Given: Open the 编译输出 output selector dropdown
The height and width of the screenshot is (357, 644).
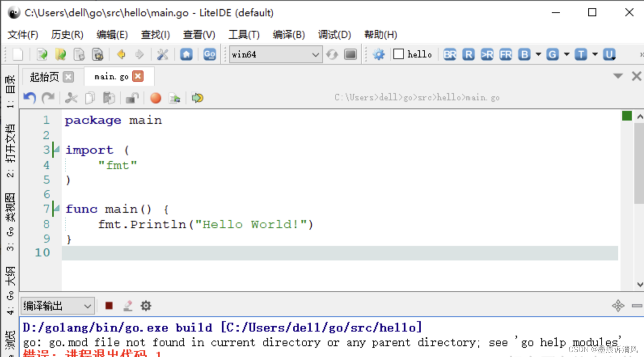Looking at the screenshot, I should [58, 306].
